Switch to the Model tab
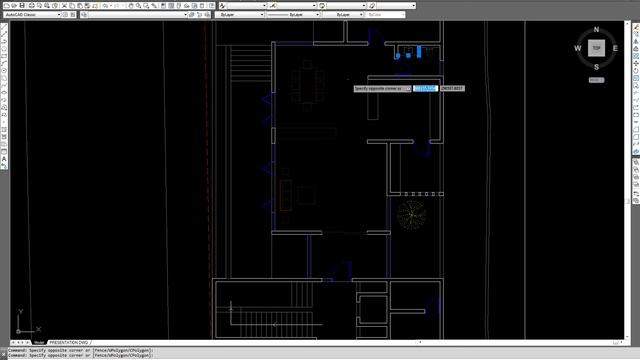The height and width of the screenshot is (360, 640). coord(39,342)
